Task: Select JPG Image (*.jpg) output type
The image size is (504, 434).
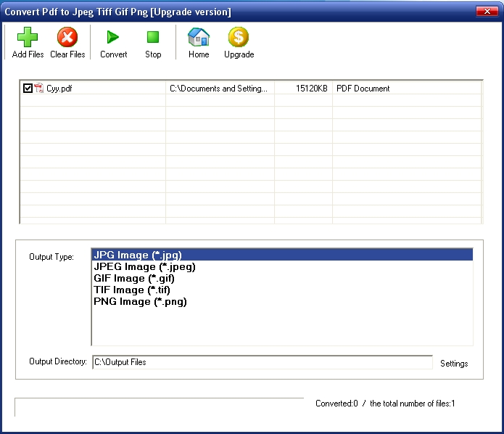Action: click(x=282, y=255)
